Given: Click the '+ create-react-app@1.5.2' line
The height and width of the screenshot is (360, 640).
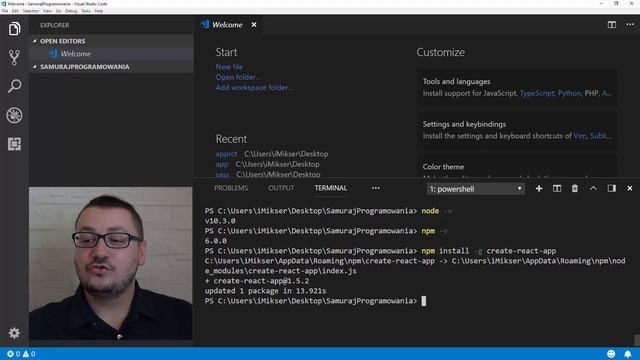Looking at the screenshot, I should coord(257,281).
